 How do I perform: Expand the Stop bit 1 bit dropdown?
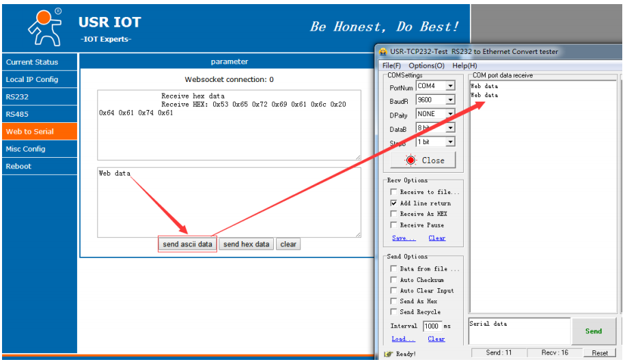click(x=450, y=141)
